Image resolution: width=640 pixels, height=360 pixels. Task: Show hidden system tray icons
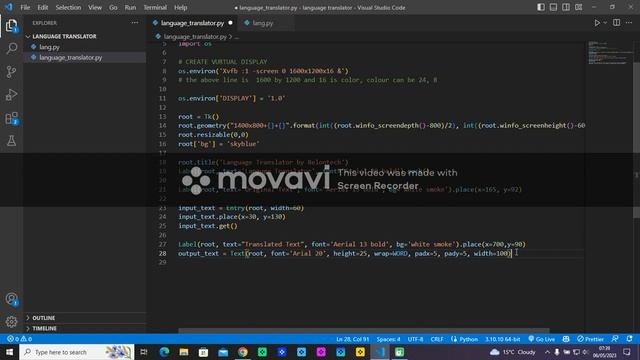point(547,352)
